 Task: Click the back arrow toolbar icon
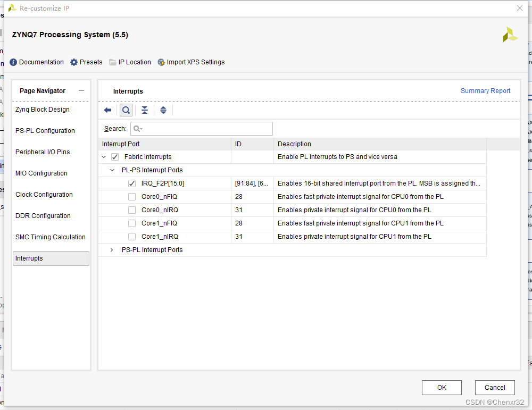coord(107,110)
